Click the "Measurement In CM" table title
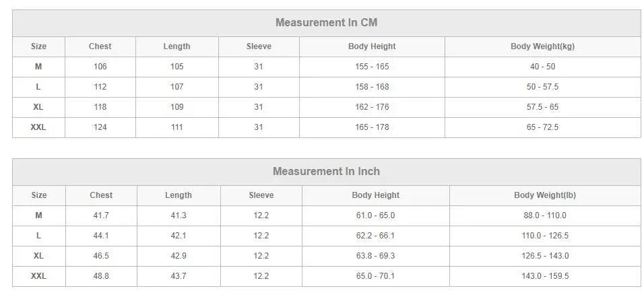This screenshot has width=644, height=299. click(x=326, y=23)
